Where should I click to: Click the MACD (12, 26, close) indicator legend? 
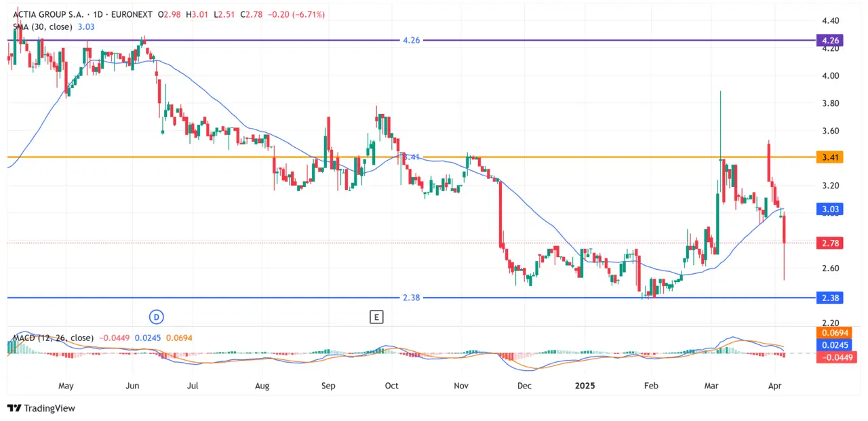click(x=54, y=338)
